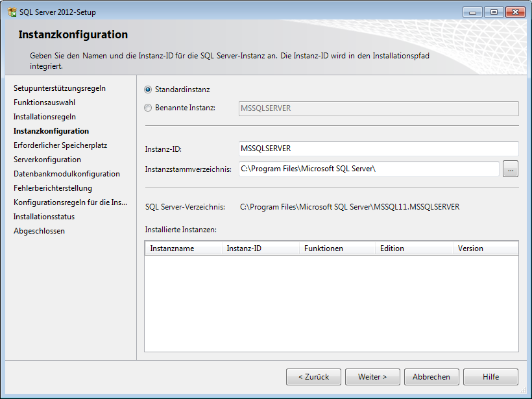532x399 pixels.
Task: Click the Instanz-ID column header
Action: click(260, 248)
